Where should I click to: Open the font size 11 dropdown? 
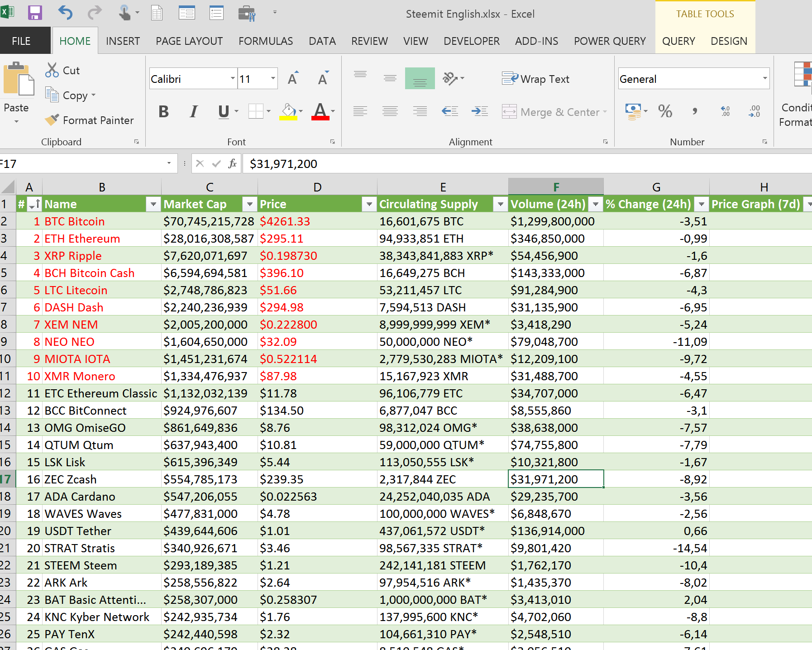[273, 78]
